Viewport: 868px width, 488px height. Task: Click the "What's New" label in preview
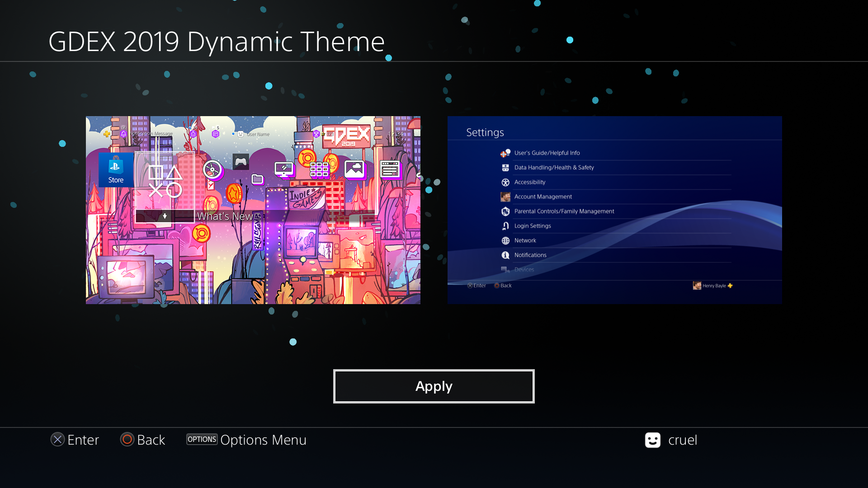click(225, 216)
